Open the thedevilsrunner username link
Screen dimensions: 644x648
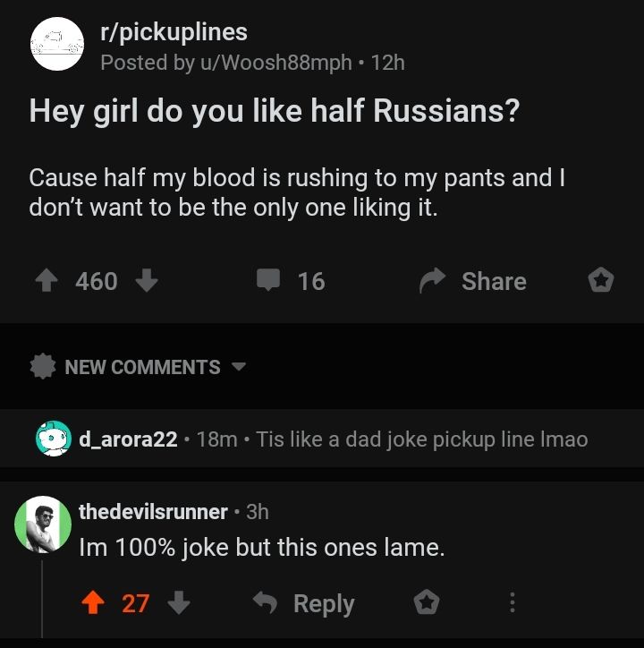pyautogui.click(x=153, y=511)
